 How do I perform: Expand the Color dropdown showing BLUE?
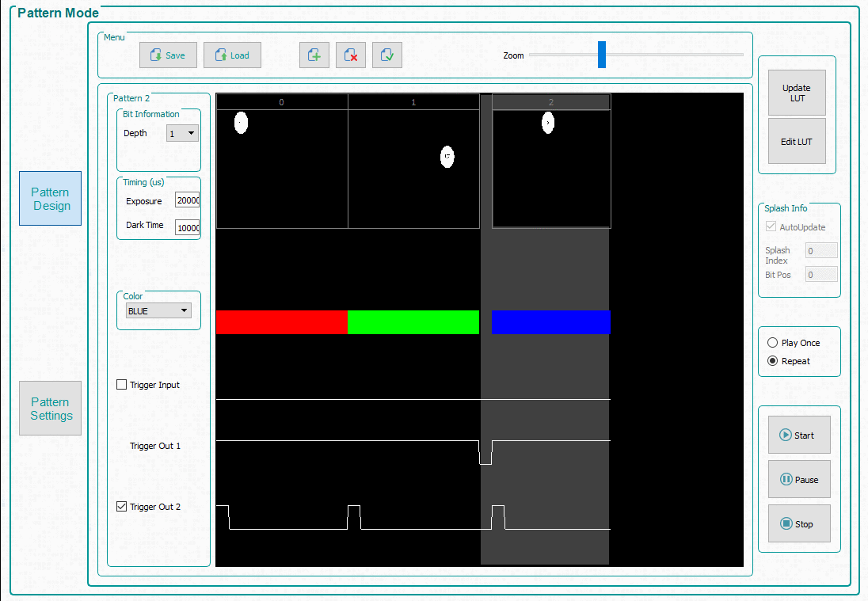(158, 311)
